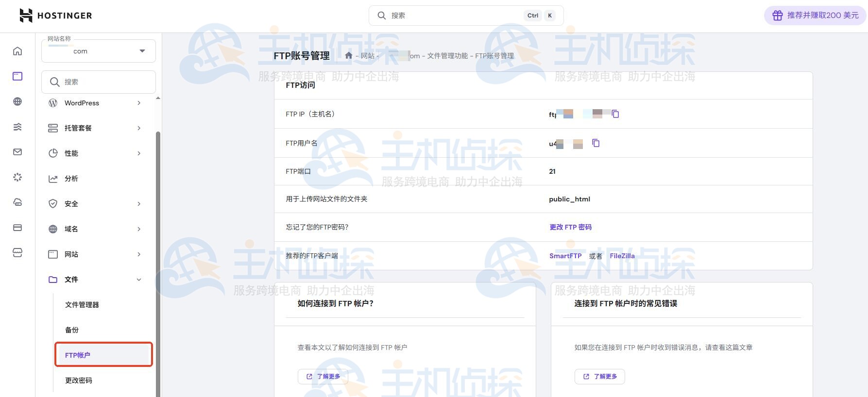Image resolution: width=868 pixels, height=397 pixels.
Task: Open 文件管理器 submenu item
Action: [x=82, y=305]
